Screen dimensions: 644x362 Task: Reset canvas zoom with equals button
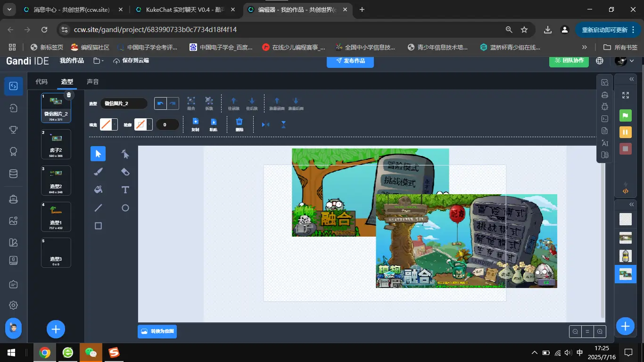pyautogui.click(x=587, y=331)
